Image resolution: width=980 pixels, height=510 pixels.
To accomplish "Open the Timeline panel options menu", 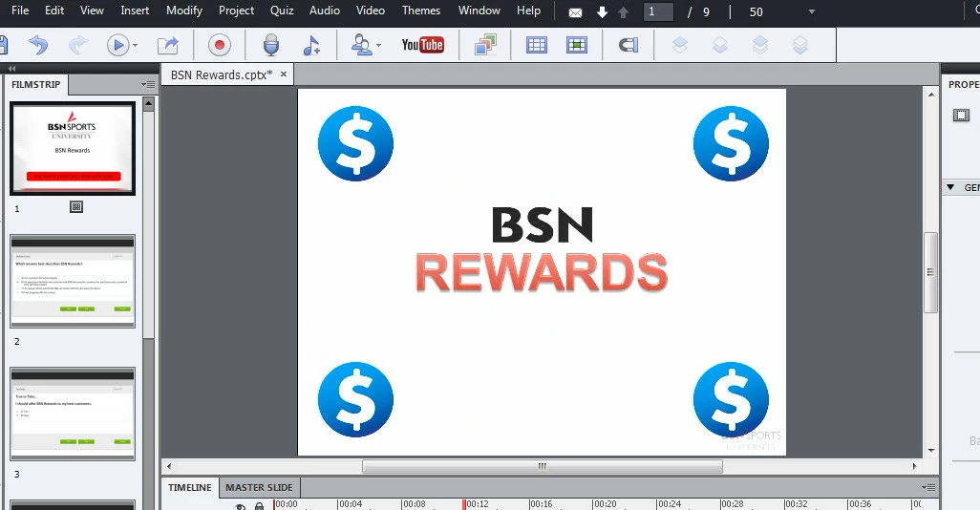I will coord(928,487).
